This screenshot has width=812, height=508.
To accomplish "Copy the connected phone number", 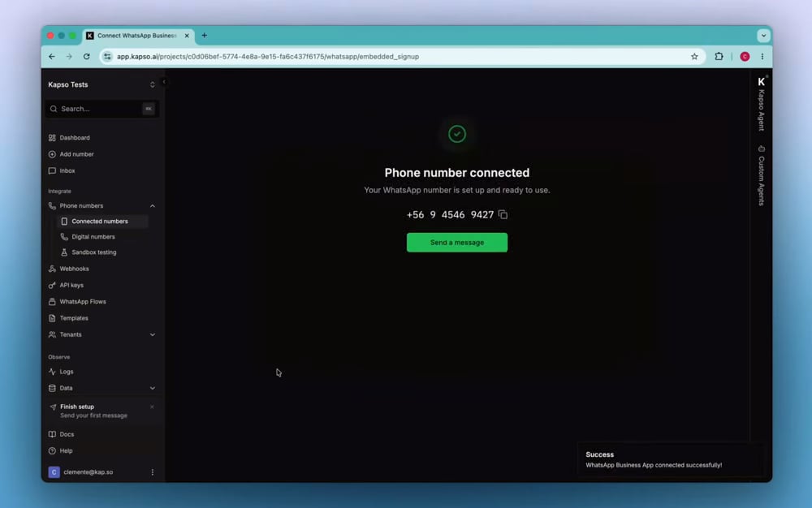I will pyautogui.click(x=503, y=214).
